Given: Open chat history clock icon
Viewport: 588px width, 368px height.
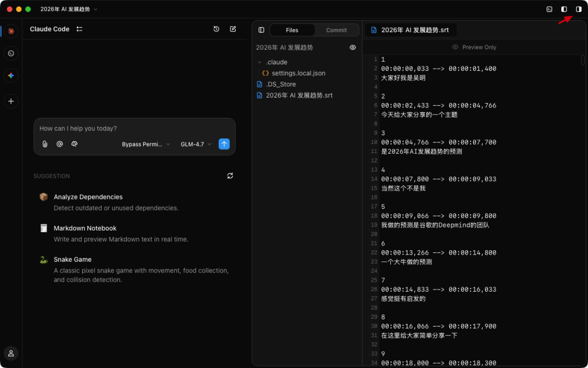Looking at the screenshot, I should tap(216, 29).
